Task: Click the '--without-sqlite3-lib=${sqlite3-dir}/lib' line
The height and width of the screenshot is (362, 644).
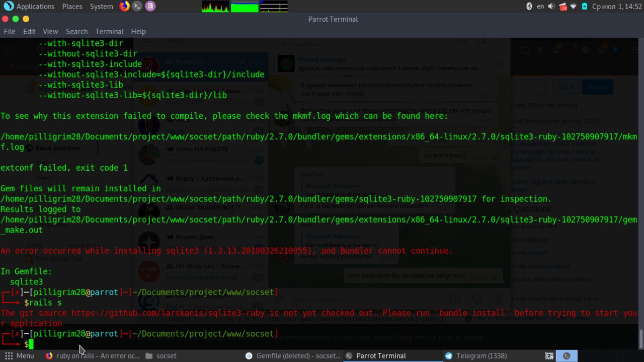Action: 132,95
